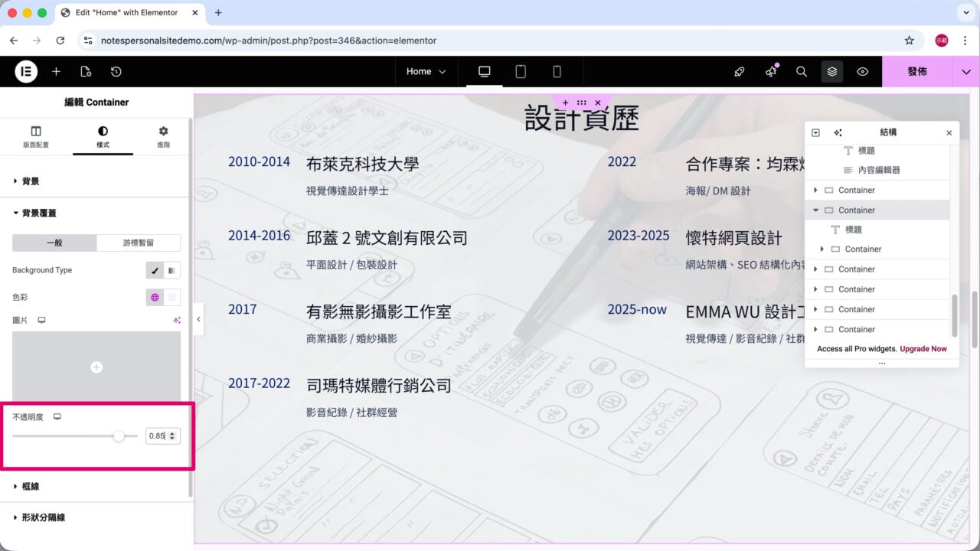The height and width of the screenshot is (551, 980).
Task: Open the Home page dropdown
Action: tap(426, 71)
